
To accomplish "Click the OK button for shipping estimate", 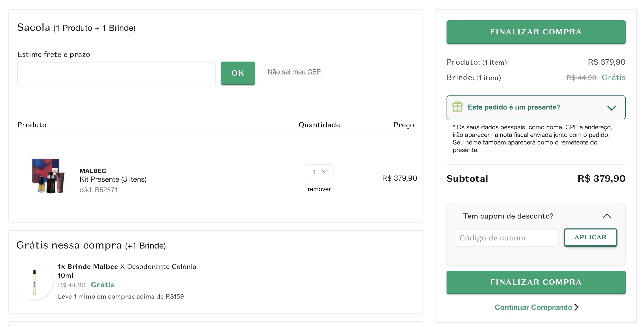I will (238, 73).
